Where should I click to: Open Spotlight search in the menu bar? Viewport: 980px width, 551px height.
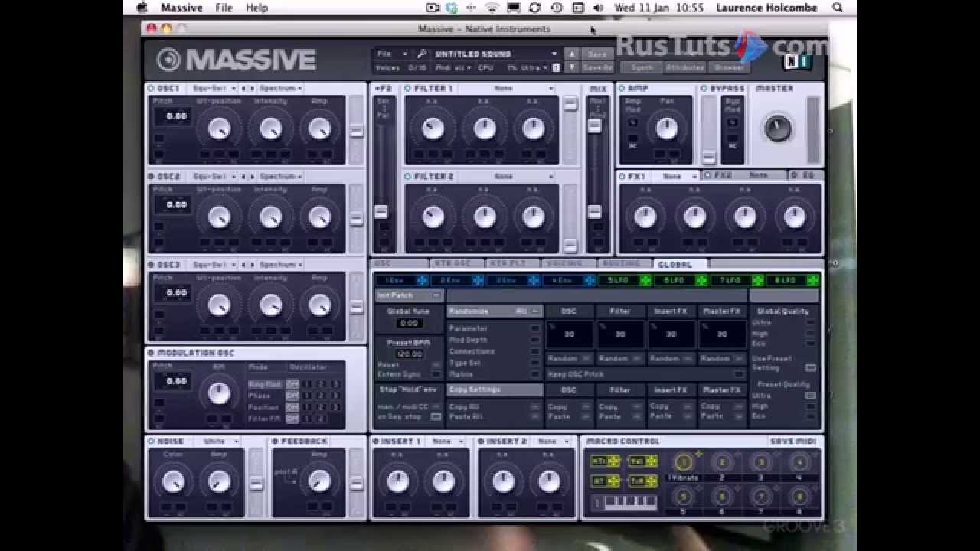tap(838, 8)
